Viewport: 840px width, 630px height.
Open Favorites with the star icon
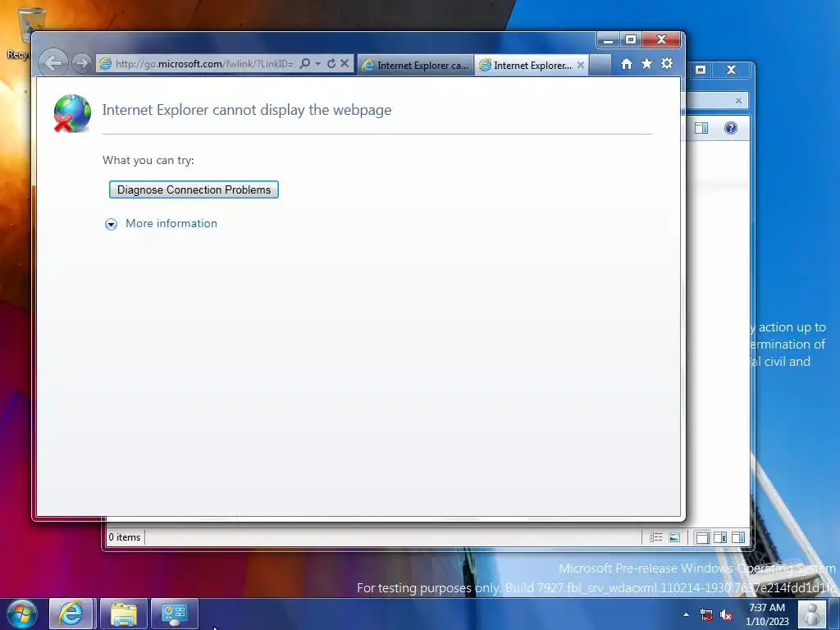point(646,64)
